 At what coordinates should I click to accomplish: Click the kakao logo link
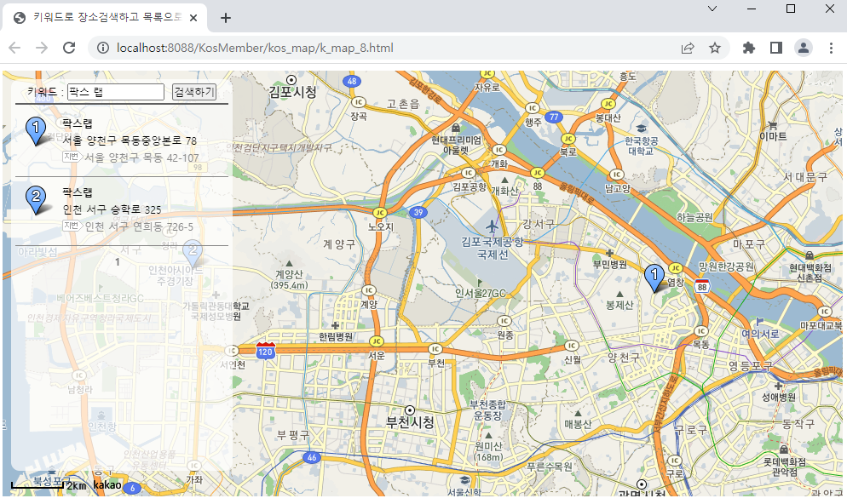[107, 485]
